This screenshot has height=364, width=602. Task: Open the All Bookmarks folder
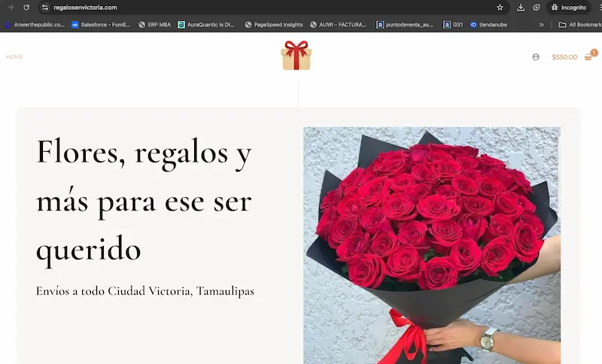click(579, 25)
